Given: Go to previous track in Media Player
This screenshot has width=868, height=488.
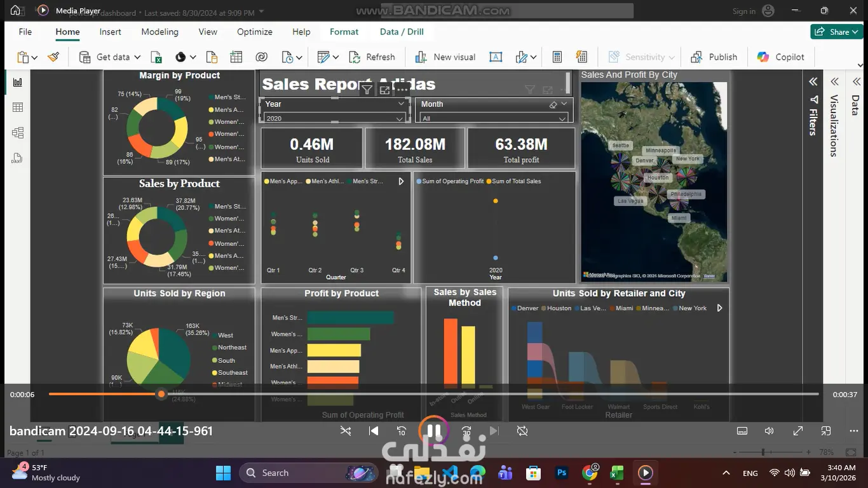Looking at the screenshot, I should pyautogui.click(x=374, y=431).
